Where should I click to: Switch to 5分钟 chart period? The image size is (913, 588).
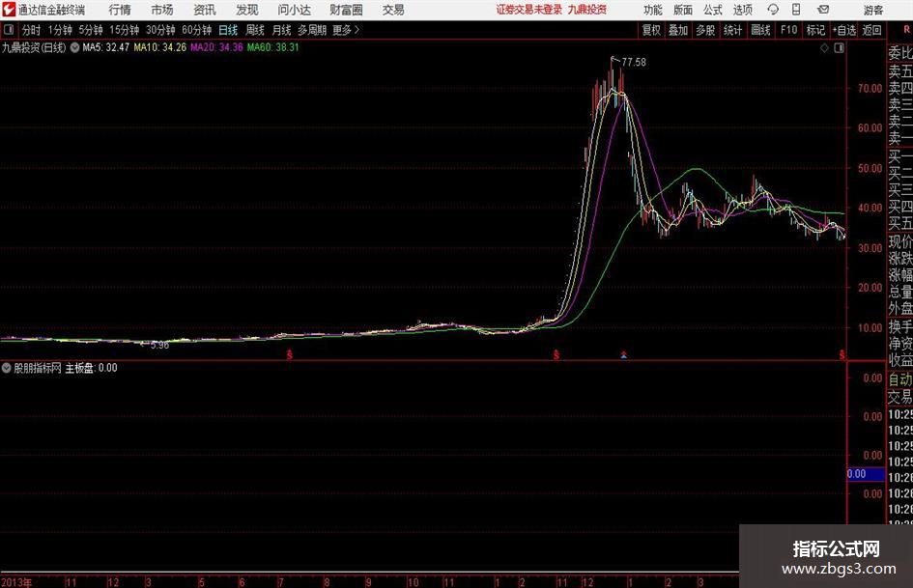click(91, 30)
